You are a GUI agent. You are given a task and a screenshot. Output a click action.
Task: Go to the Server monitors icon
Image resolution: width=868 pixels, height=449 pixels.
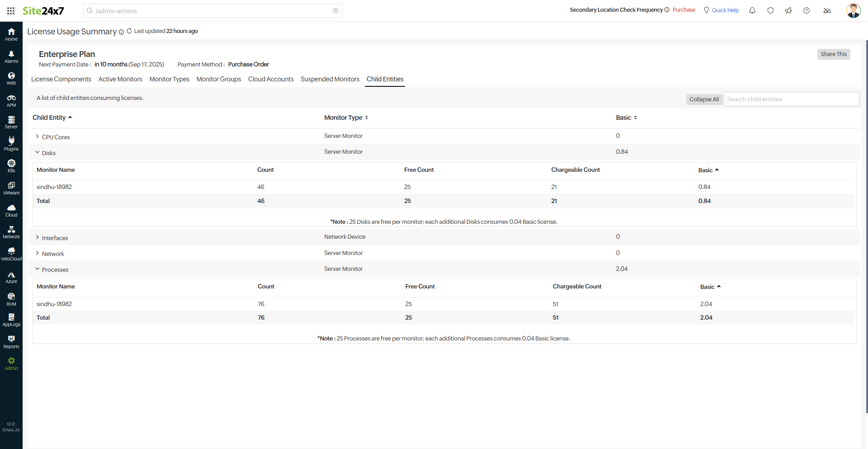tap(11, 122)
